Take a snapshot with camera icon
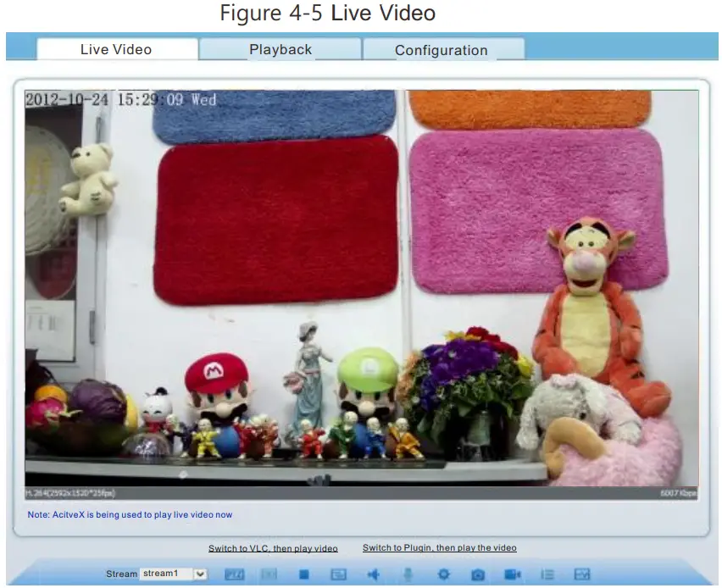The width and height of the screenshot is (722, 588). click(x=478, y=574)
